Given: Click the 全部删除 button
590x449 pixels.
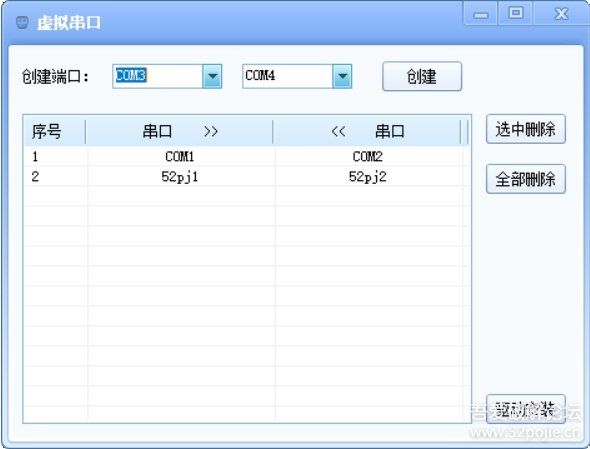Looking at the screenshot, I should tap(526, 179).
